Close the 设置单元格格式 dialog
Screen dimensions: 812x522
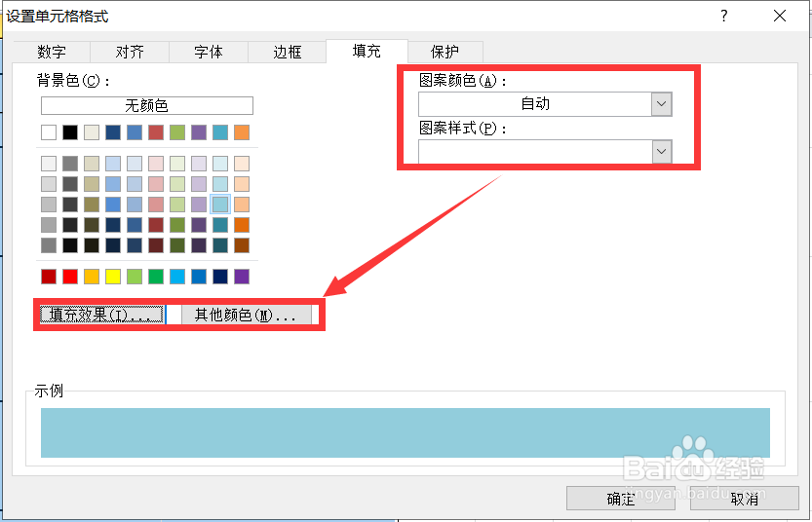[780, 16]
